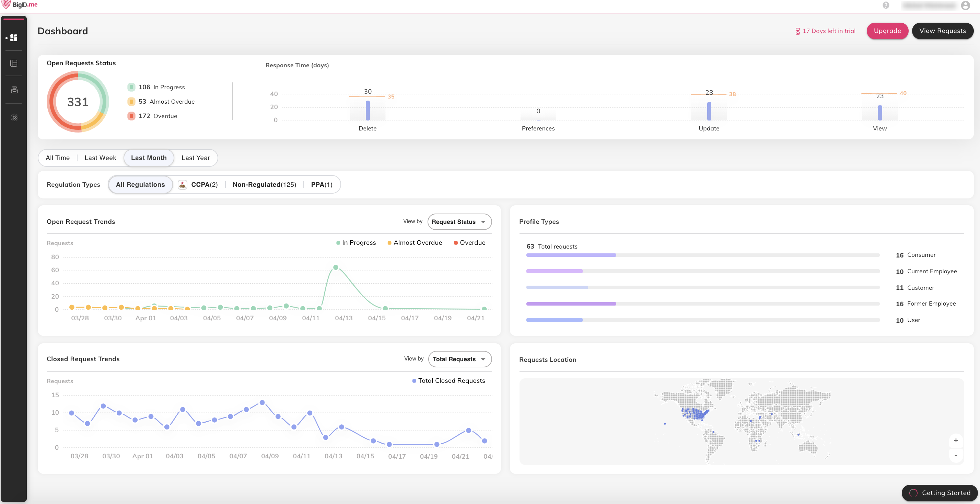This screenshot has width=980, height=504.
Task: Zoom in on the requests map
Action: [x=956, y=440]
